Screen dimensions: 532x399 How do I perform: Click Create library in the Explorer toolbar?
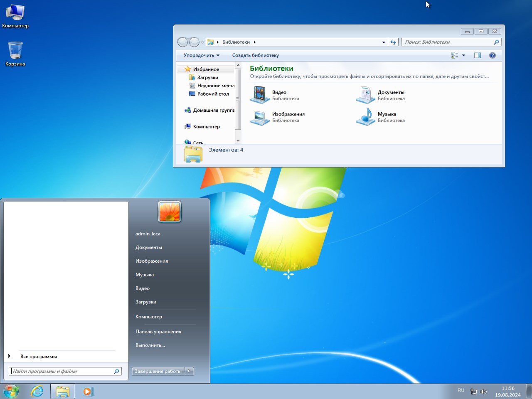[x=256, y=55]
